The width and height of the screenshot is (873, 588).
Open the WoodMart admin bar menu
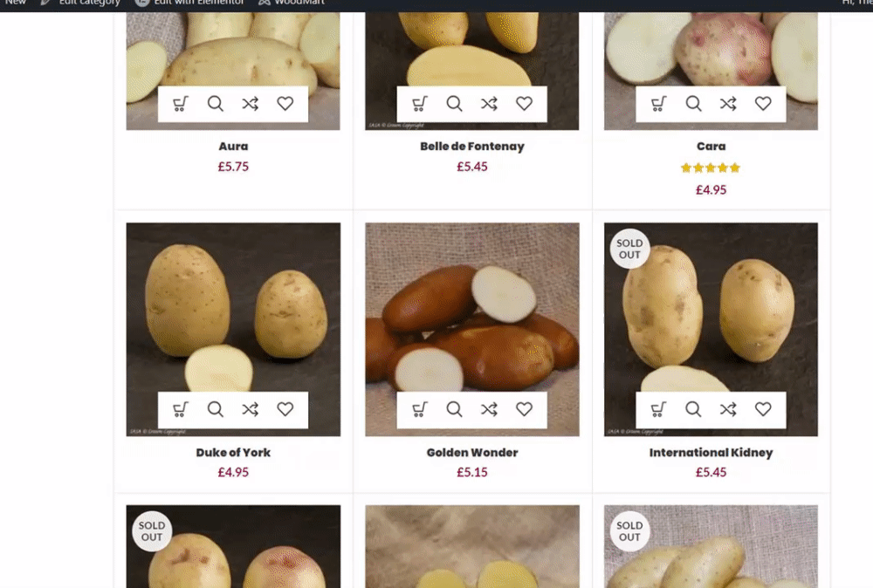(x=292, y=3)
